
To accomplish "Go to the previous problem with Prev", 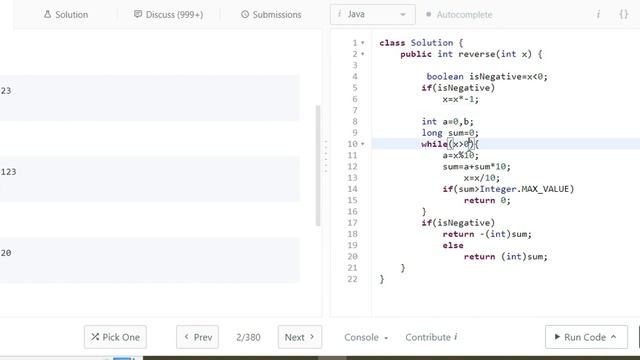I will (x=198, y=337).
